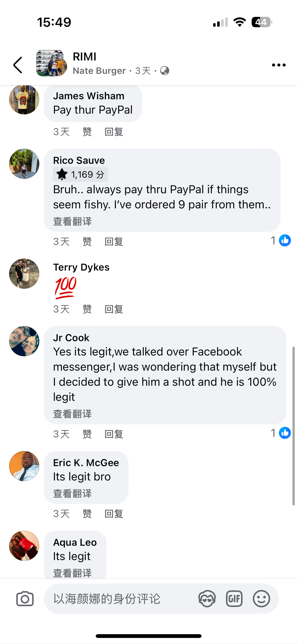Like Terry Dykes' comment with 赞
Screen dimensions: 297x644
pos(87,309)
